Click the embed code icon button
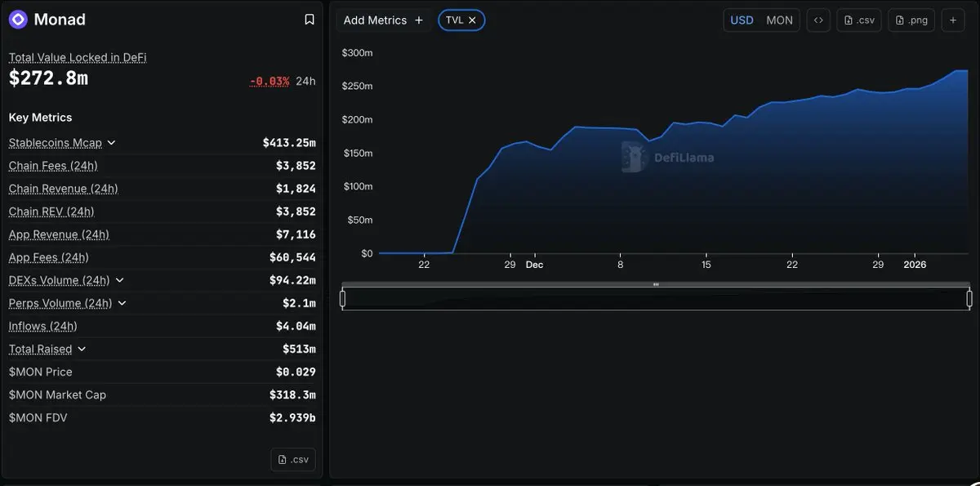 coord(818,20)
